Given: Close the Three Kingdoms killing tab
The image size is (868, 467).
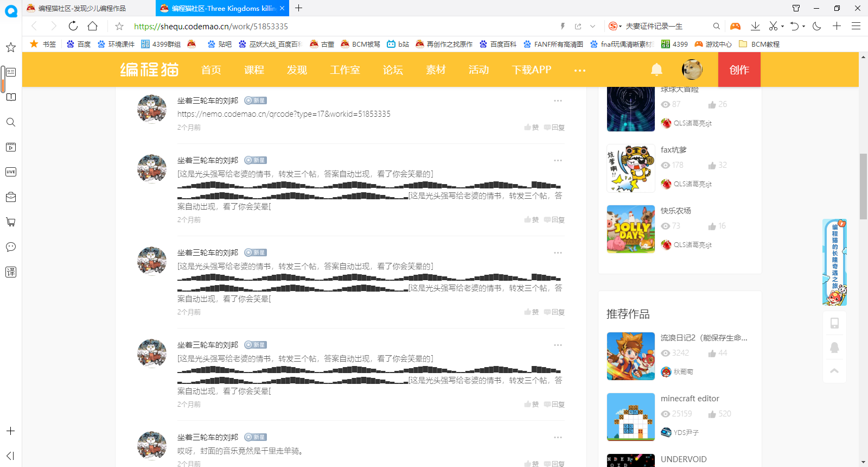Looking at the screenshot, I should point(282,8).
